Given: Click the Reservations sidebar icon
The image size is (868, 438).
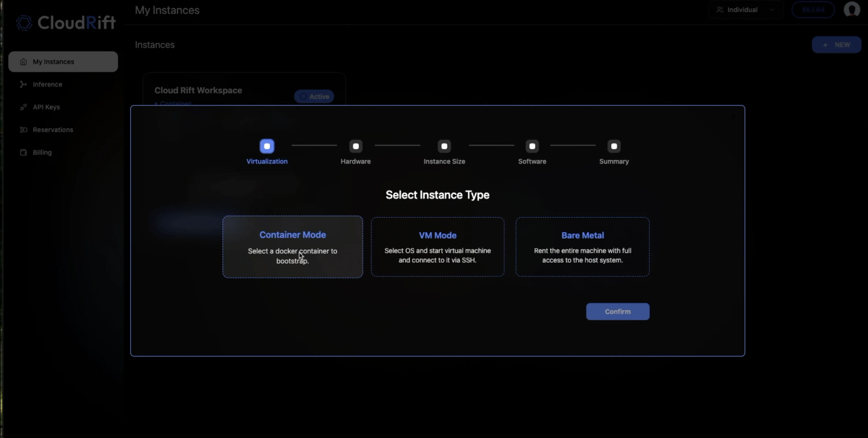Looking at the screenshot, I should (x=23, y=130).
